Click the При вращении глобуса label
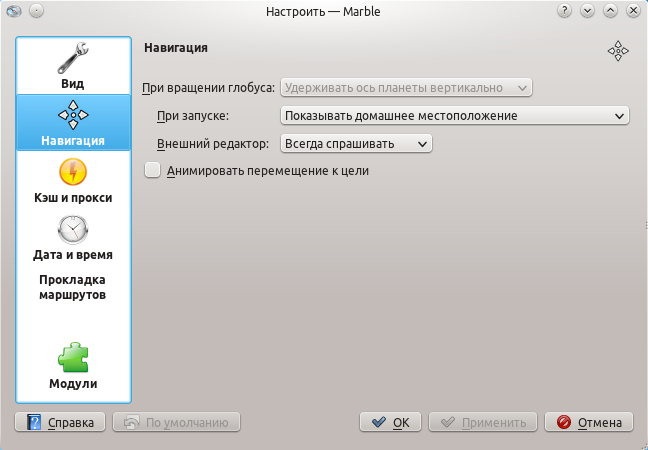Image resolution: width=648 pixels, height=450 pixels. pyautogui.click(x=208, y=88)
